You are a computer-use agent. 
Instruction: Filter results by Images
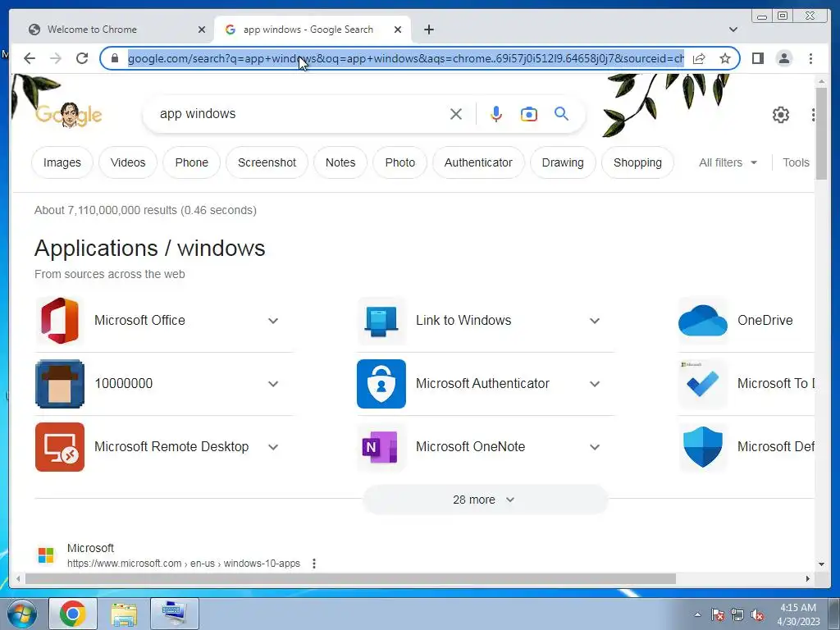(x=62, y=163)
